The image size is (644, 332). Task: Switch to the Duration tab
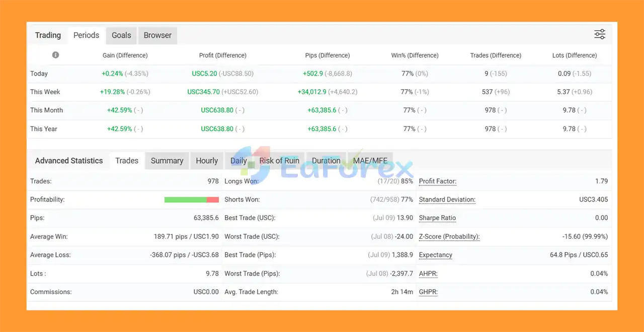tap(326, 161)
